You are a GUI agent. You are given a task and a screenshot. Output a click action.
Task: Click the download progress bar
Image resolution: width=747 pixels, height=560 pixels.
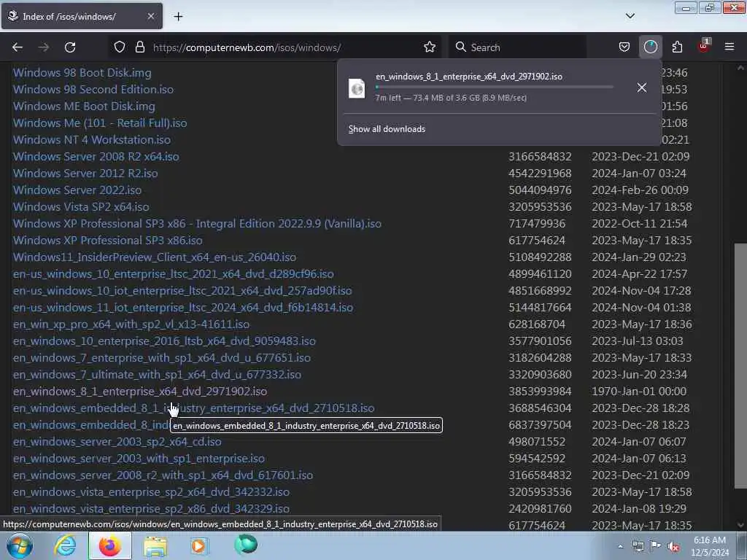[x=494, y=87]
